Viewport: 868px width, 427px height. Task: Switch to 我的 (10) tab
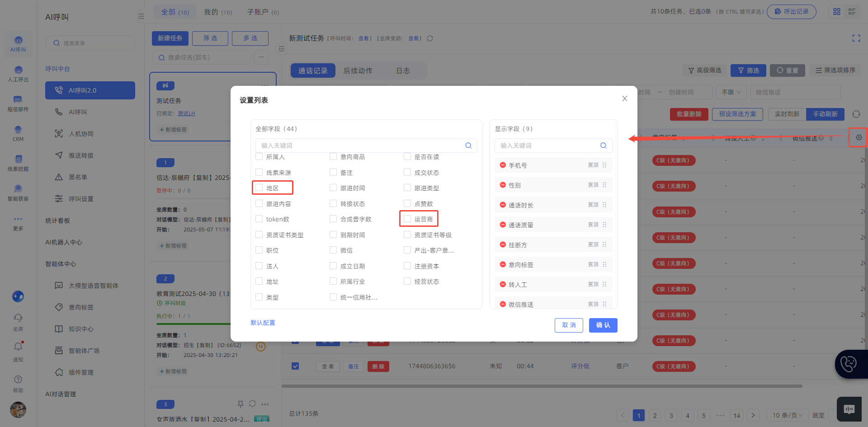218,12
